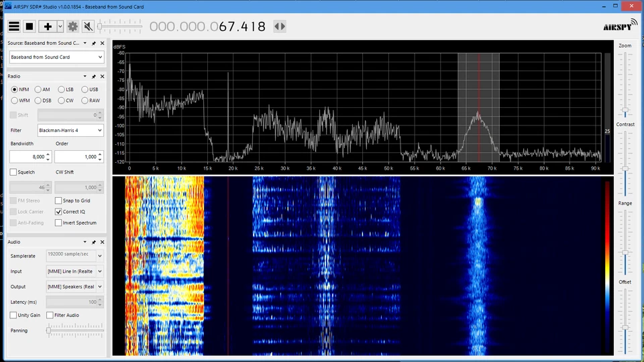Adjust the Contrast slider

click(625, 162)
